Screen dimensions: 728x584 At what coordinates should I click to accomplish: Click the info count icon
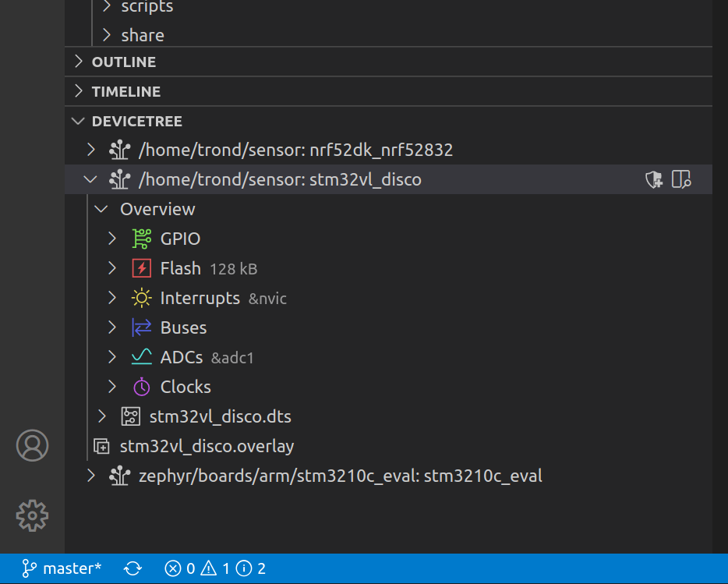tap(244, 568)
